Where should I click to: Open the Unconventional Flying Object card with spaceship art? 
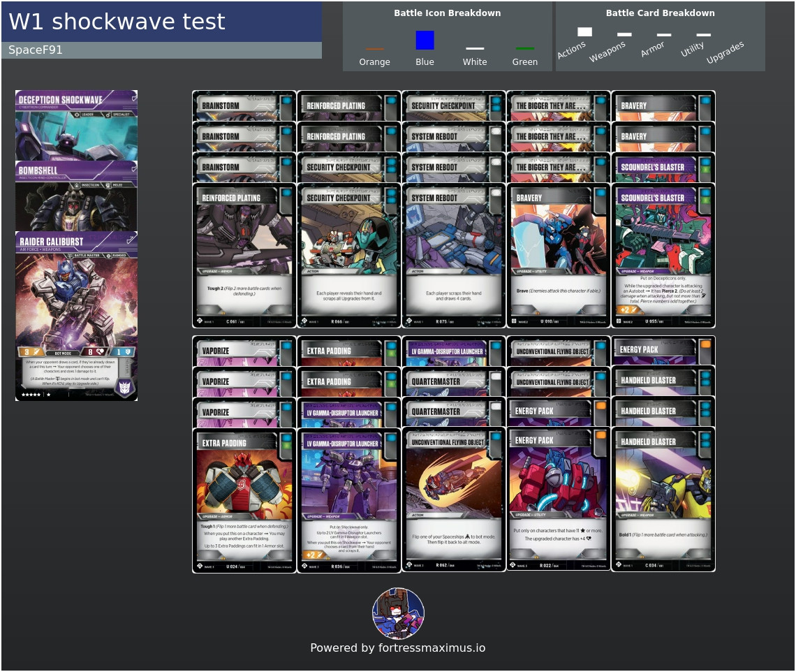point(453,500)
